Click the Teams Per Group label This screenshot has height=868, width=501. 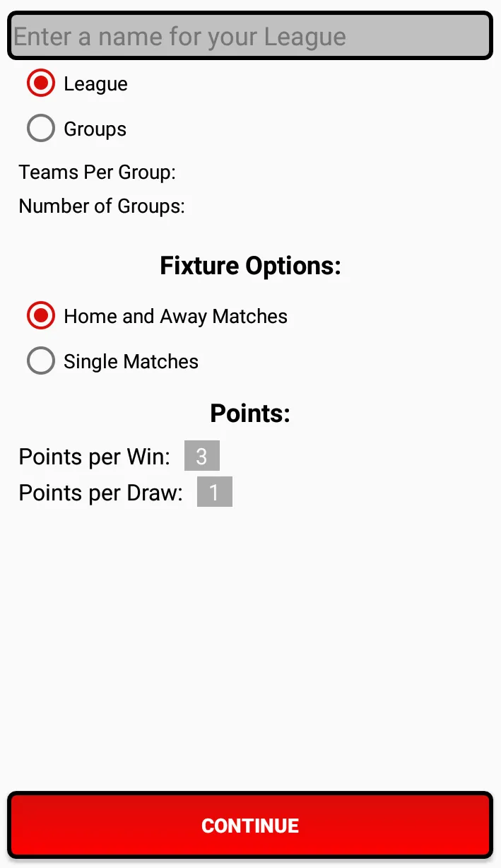pyautogui.click(x=98, y=172)
